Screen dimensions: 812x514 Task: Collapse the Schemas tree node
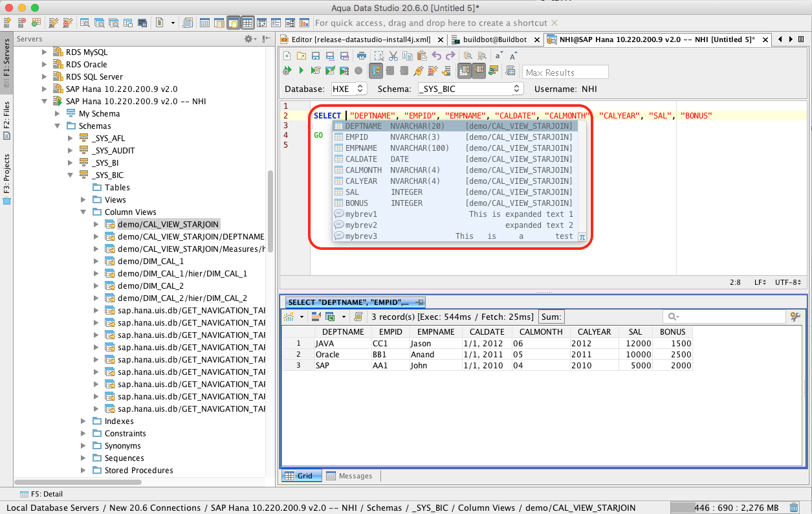[58, 126]
